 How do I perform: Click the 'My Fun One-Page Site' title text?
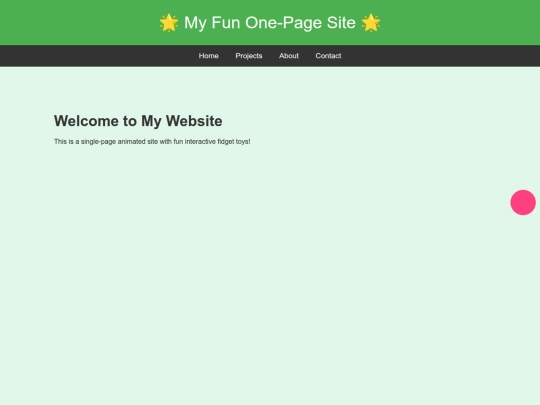[x=270, y=23]
